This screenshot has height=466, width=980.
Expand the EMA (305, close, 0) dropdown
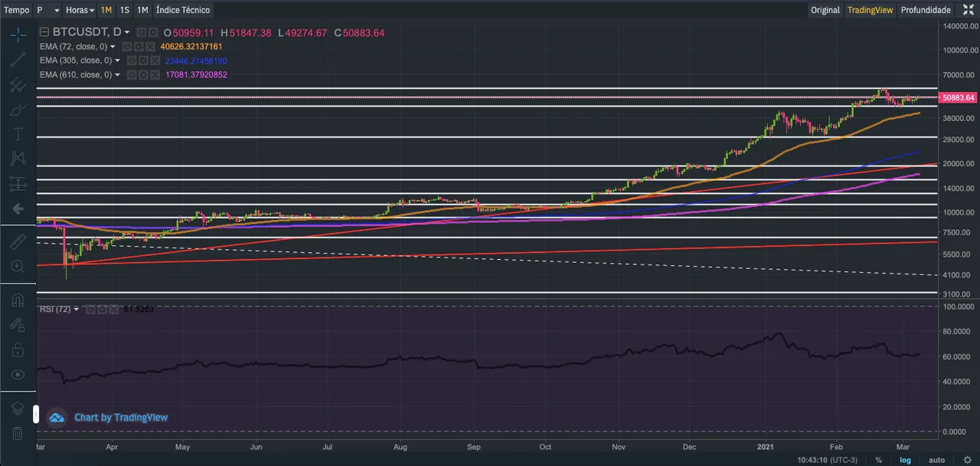coord(117,61)
